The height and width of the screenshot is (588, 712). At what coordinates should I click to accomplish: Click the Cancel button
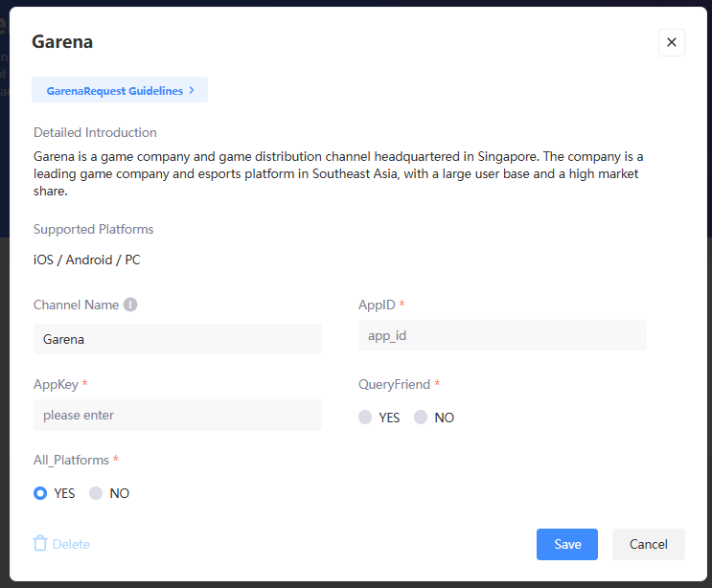(649, 544)
